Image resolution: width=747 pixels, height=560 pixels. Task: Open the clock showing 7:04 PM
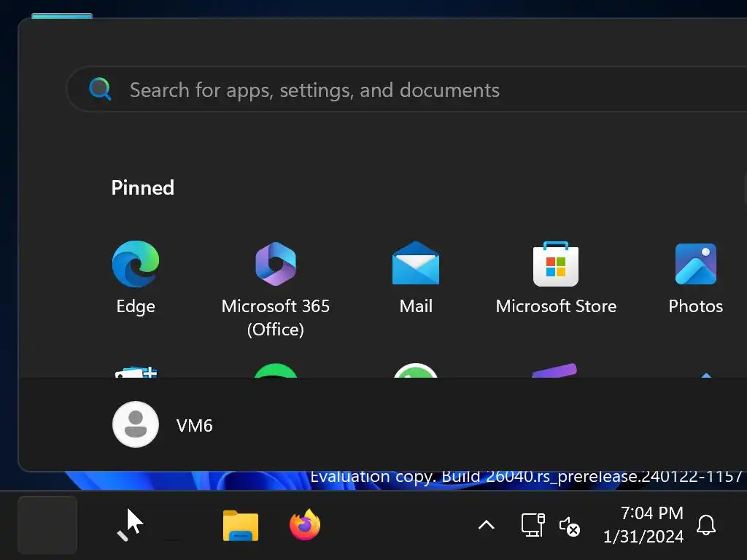click(x=643, y=525)
